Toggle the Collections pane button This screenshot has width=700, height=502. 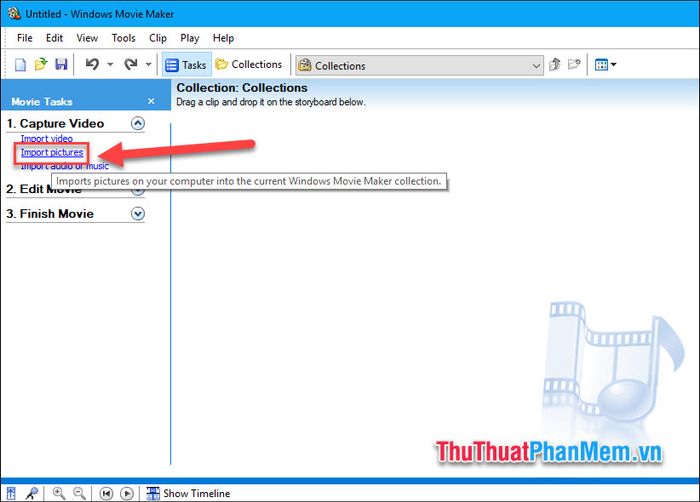(x=249, y=65)
